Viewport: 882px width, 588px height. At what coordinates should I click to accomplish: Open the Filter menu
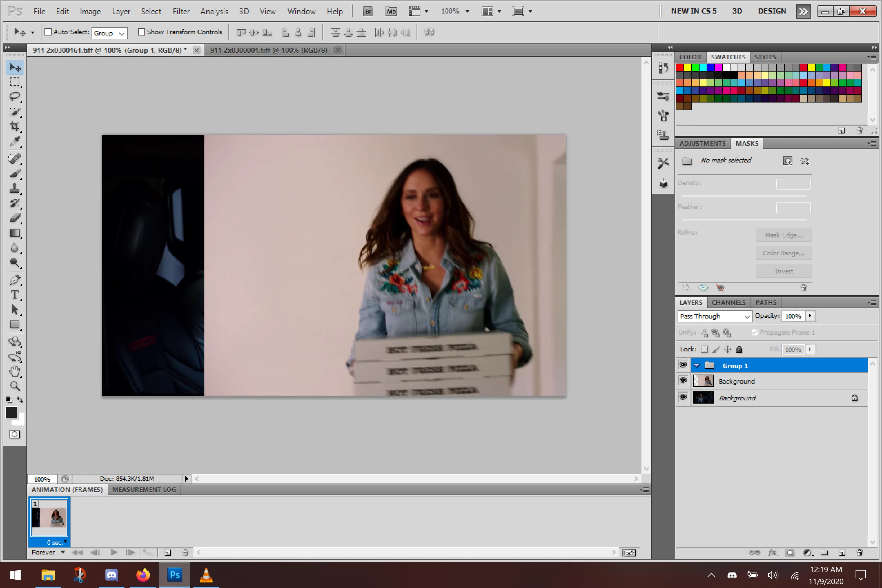click(181, 11)
